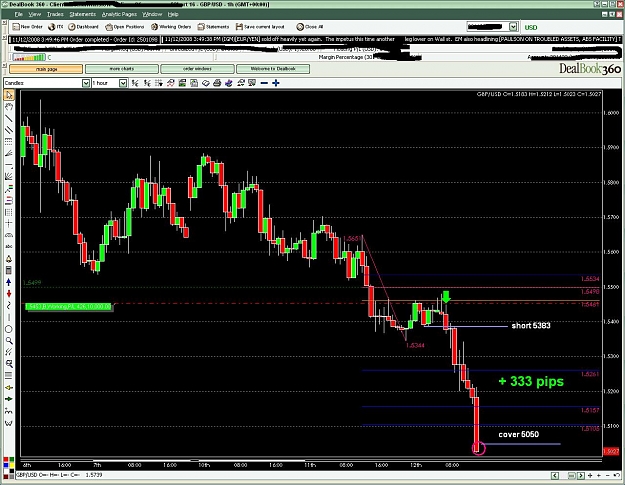Click the print chart icon
The height and width of the screenshot is (485, 625).
(x=217, y=83)
